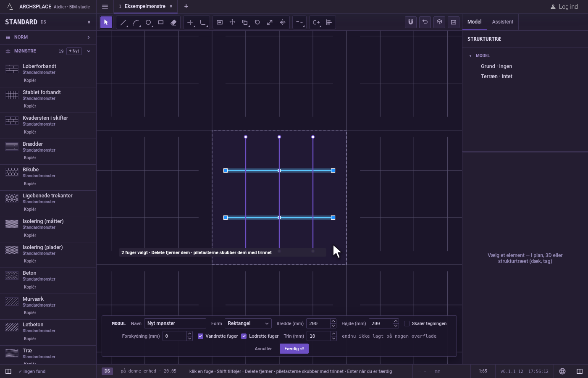Pick the arc drawing tool

pyautogui.click(x=136, y=22)
